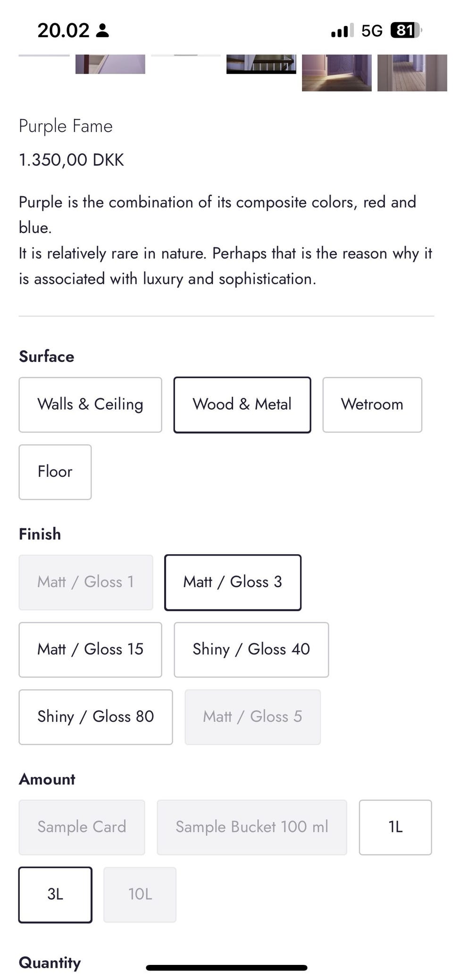Choose the Matt / Gloss 3 finish
This screenshot has height=980, width=453.
(x=233, y=582)
